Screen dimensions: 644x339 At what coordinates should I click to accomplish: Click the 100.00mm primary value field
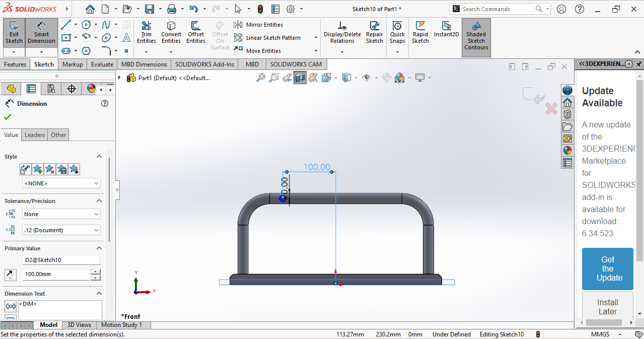pos(56,275)
